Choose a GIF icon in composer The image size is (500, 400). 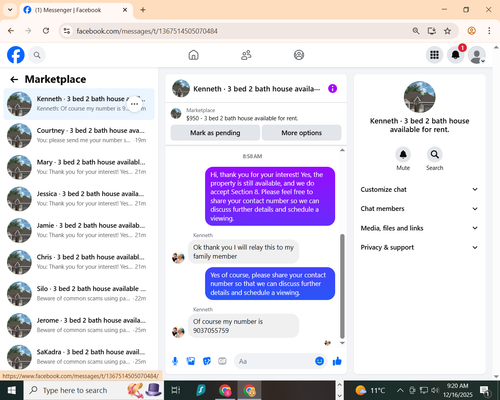222,361
